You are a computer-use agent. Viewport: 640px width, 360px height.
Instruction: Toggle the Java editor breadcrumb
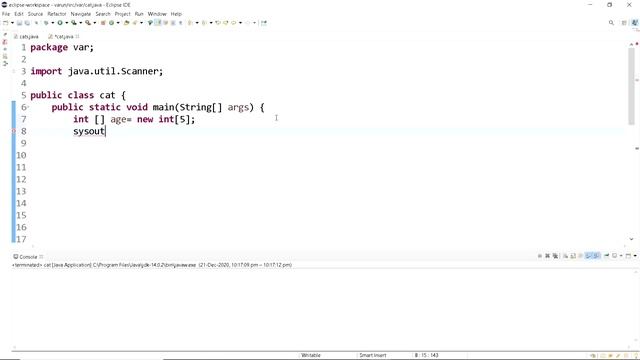pyautogui.click(x=150, y=23)
